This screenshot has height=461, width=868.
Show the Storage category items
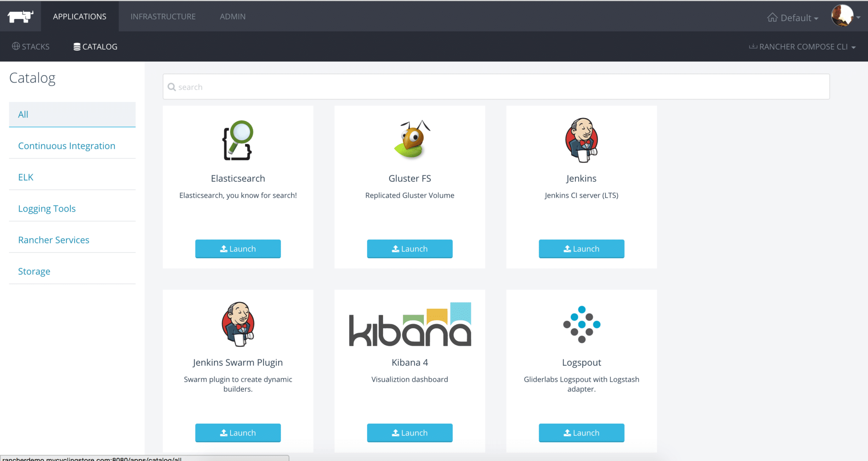pos(34,271)
